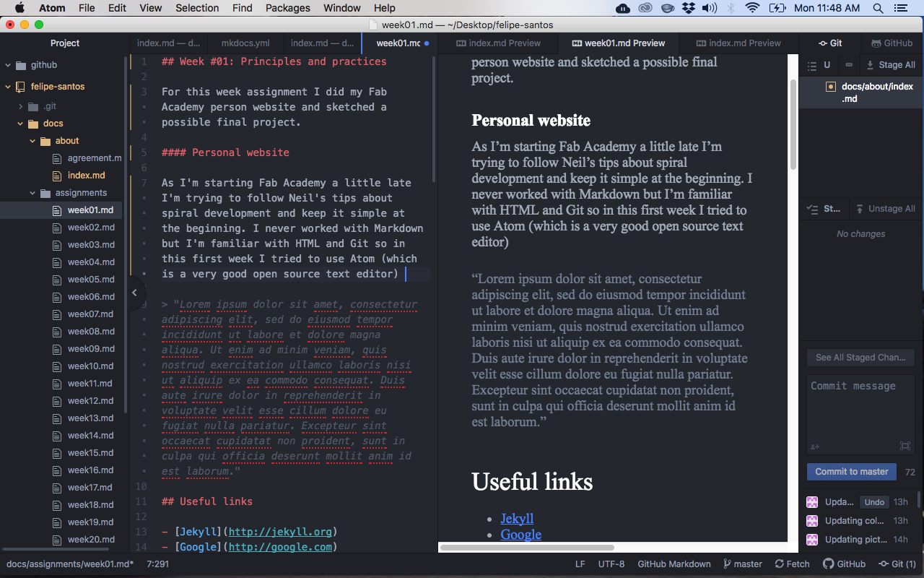The height and width of the screenshot is (578, 924).
Task: Select the unstaged file docs/about/index.md
Action: click(860, 92)
